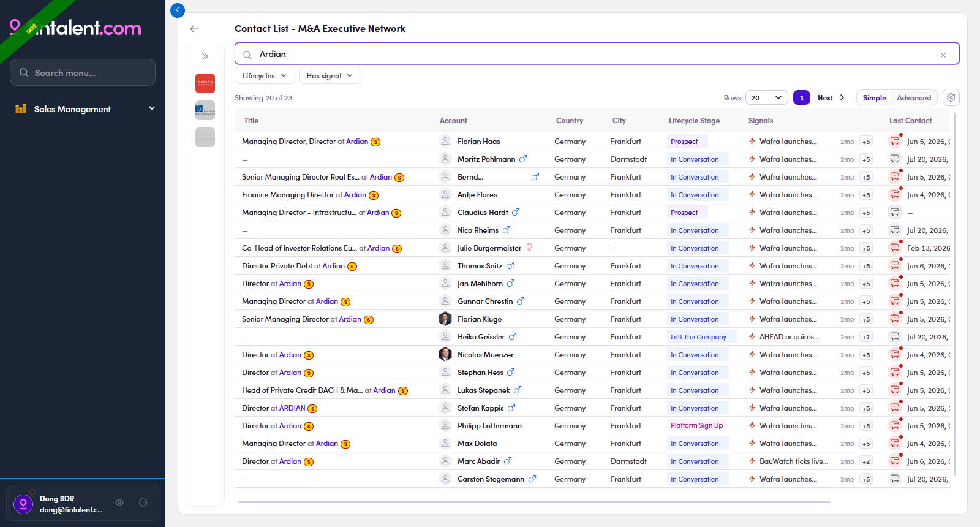Viewport: 980px width, 527px height.
Task: Open Florian Haas contact
Action: click(x=478, y=142)
